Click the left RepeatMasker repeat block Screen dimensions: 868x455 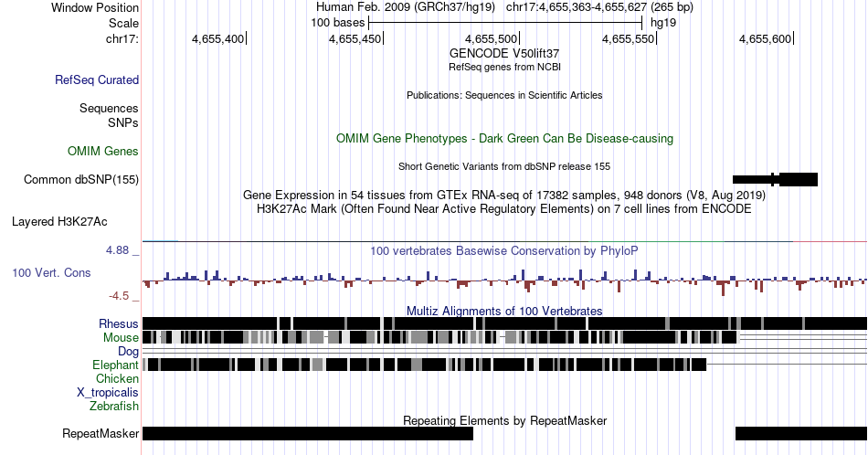308,433
